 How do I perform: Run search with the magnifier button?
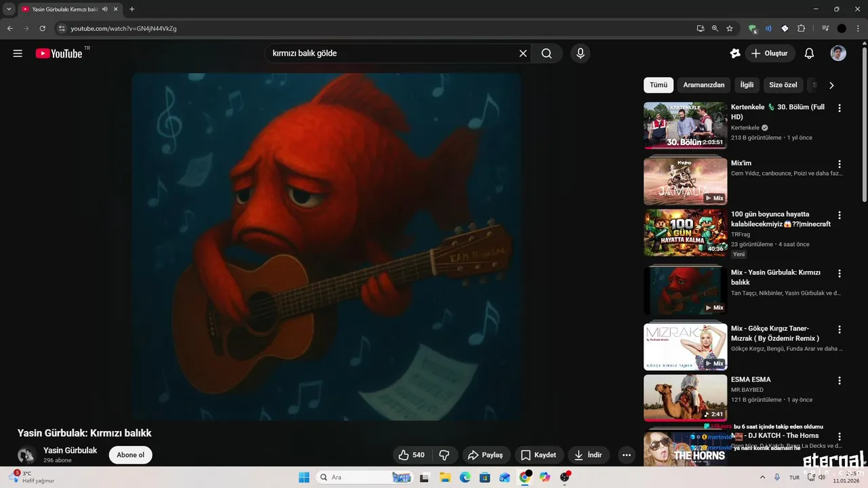click(547, 54)
